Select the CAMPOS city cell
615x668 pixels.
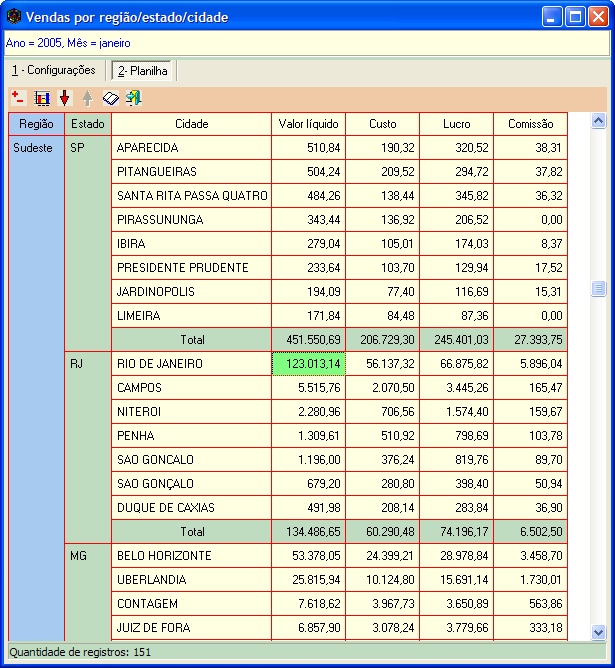[x=191, y=388]
